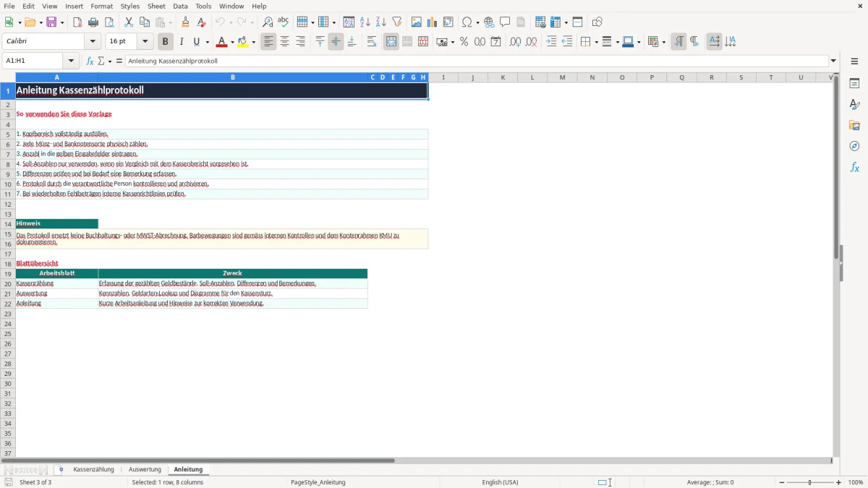Open the Conditional Formatting dropdown arrow
Screen dimensions: 868x488
(x=663, y=42)
